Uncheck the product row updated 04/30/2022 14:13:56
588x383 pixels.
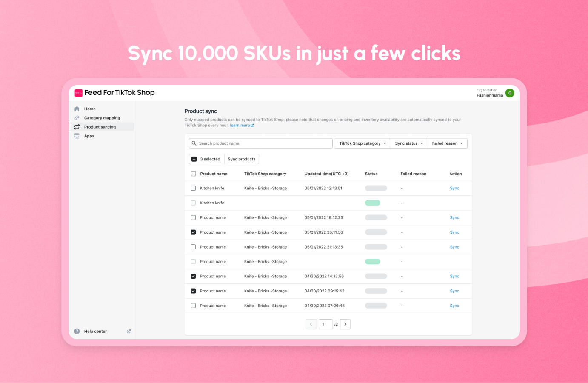(193, 276)
